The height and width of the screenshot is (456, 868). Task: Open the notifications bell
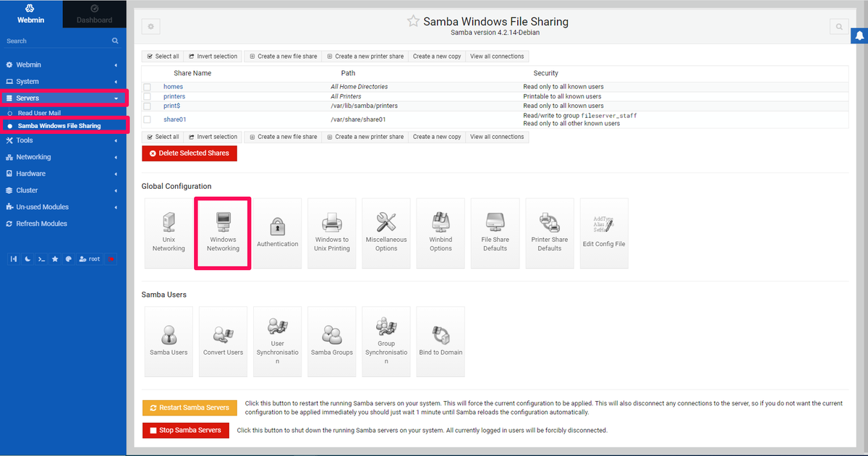pyautogui.click(x=860, y=35)
